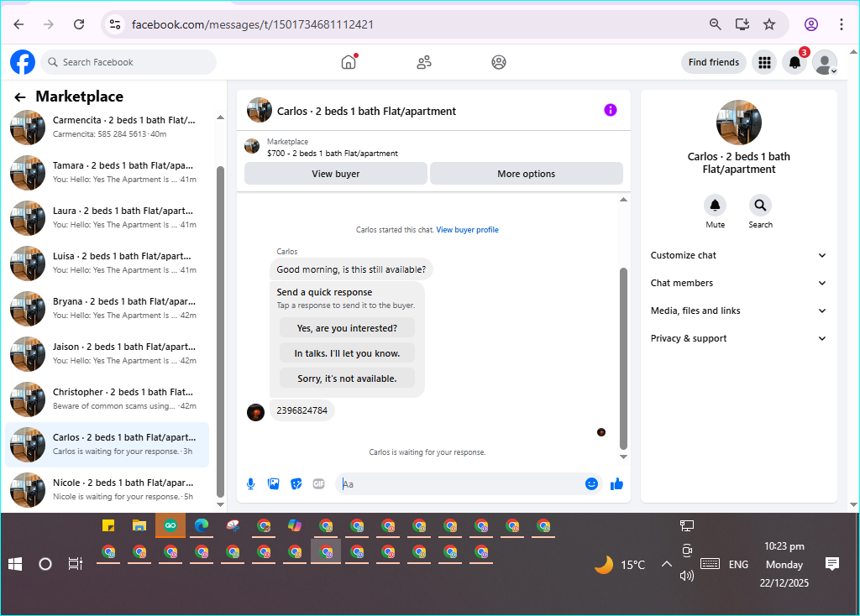Click the Find friends button
Viewport: 860px width, 616px height.
[x=714, y=62]
